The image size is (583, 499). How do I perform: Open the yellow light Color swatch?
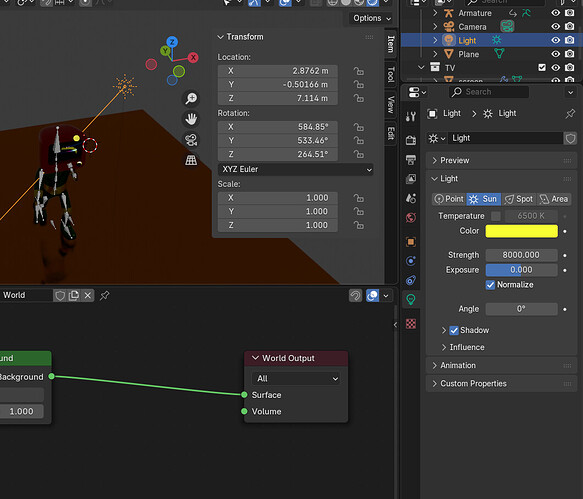[x=522, y=231]
